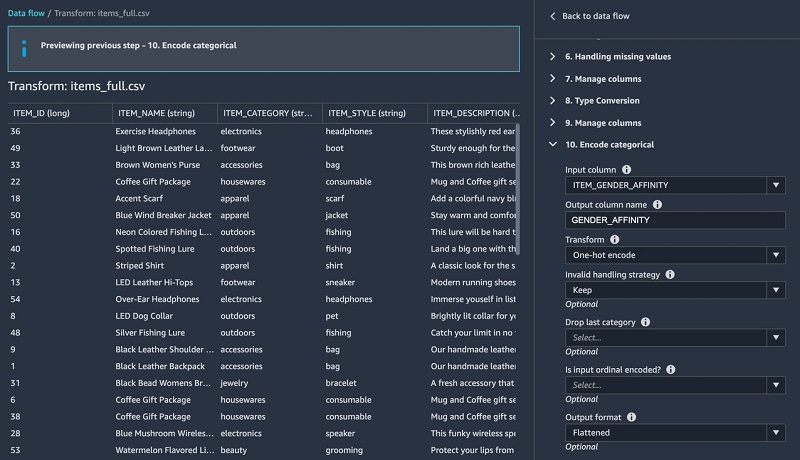Click the cell 'Brown Women's Purse'
800x460 pixels.
click(x=158, y=165)
